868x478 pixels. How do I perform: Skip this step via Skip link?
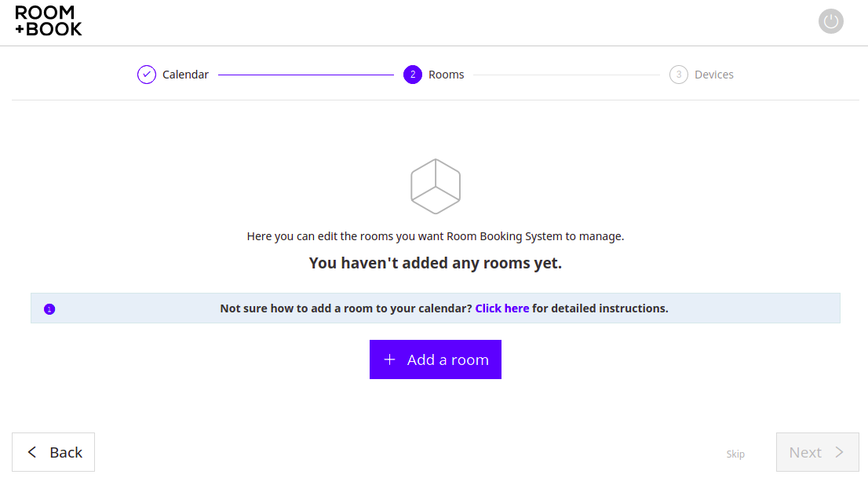735,454
